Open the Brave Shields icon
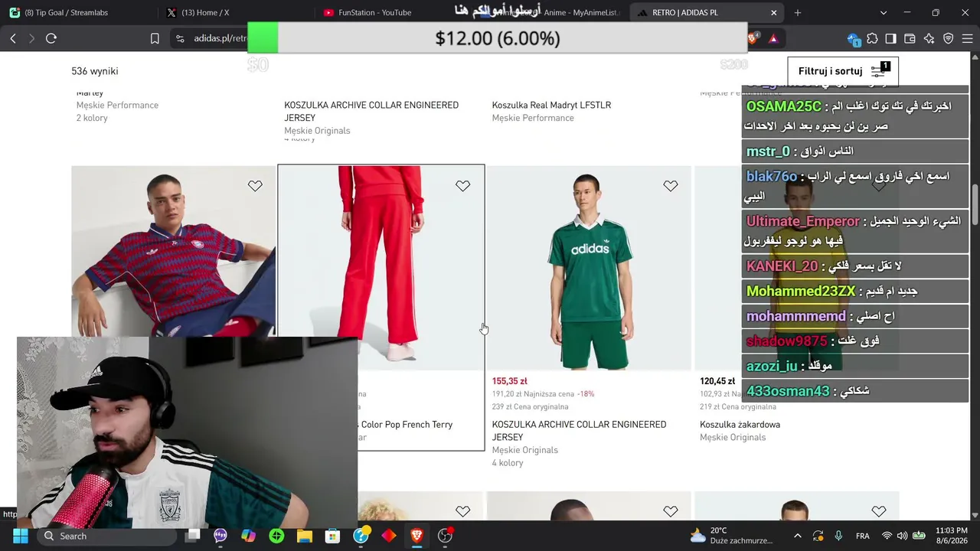Image resolution: width=980 pixels, height=551 pixels. click(753, 38)
